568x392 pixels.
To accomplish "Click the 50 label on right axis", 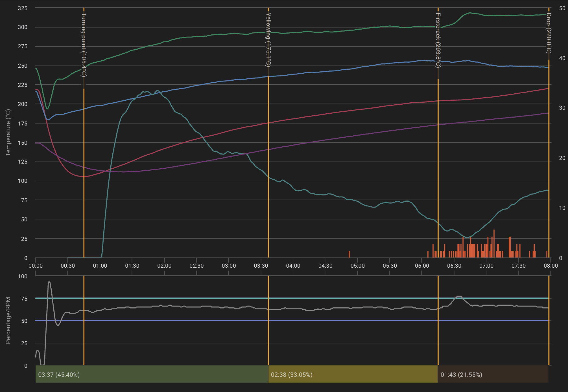I will 562,8.
